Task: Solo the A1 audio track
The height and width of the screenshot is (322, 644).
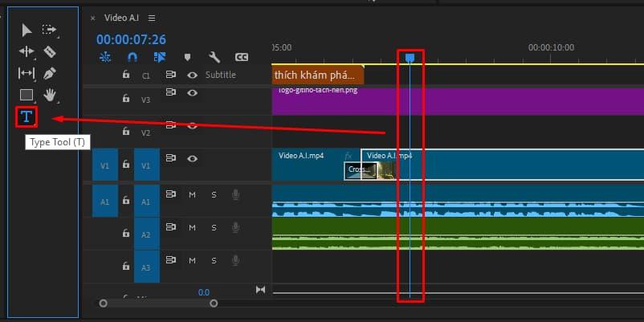Action: pos(214,194)
